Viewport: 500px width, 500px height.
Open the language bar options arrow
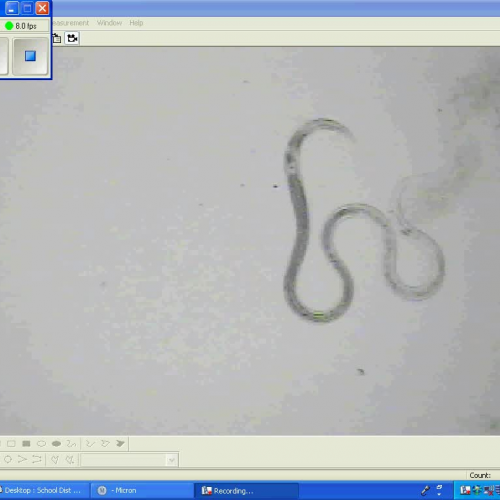click(439, 494)
